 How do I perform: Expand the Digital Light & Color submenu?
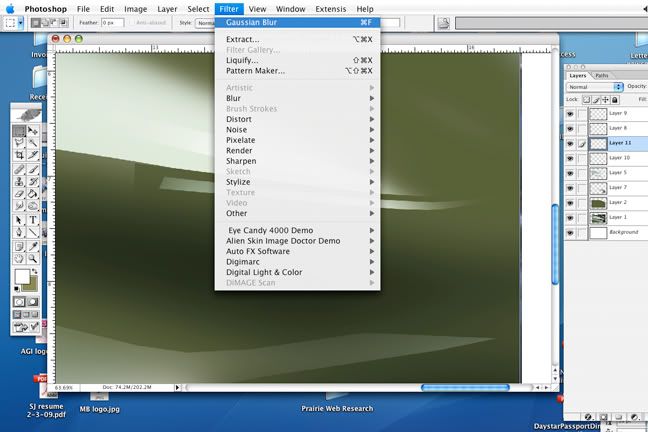(298, 272)
